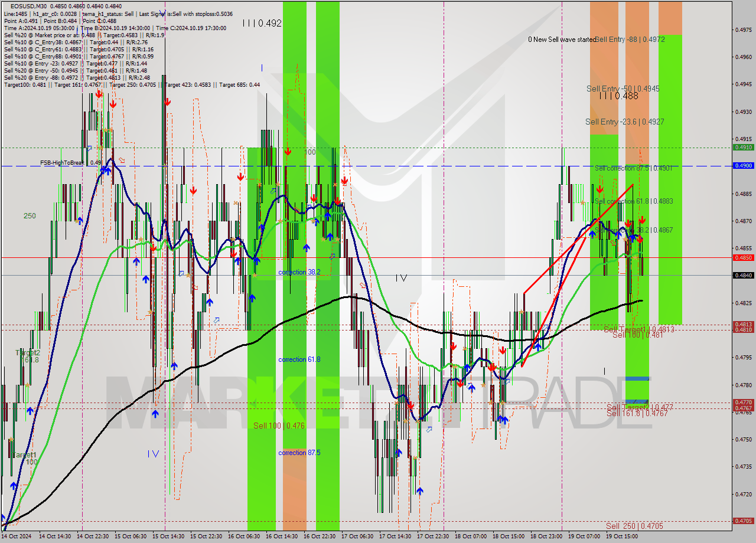This screenshot has width=756, height=543.
Task: Click the 'Sell Target1 | 0.4813' label
Action: [639, 329]
